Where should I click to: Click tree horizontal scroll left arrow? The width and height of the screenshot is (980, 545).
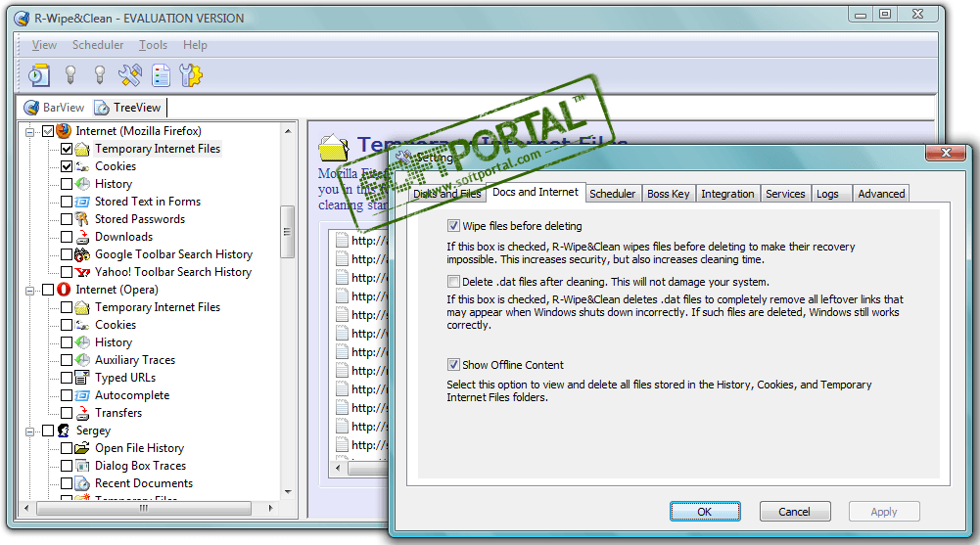coord(26,508)
